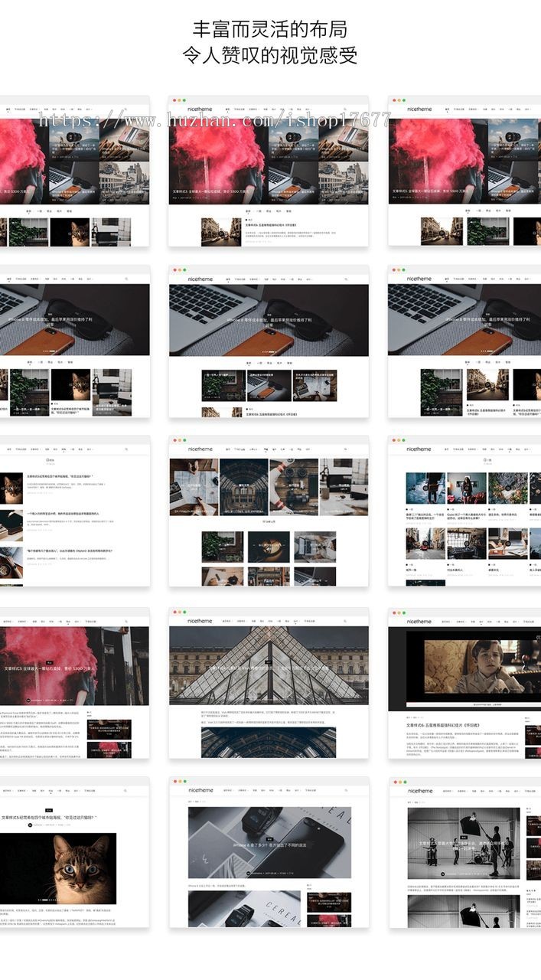Open the sidebar thumbnail beside the iPhone article body
The height and width of the screenshot is (980, 541).
[x=329, y=903]
